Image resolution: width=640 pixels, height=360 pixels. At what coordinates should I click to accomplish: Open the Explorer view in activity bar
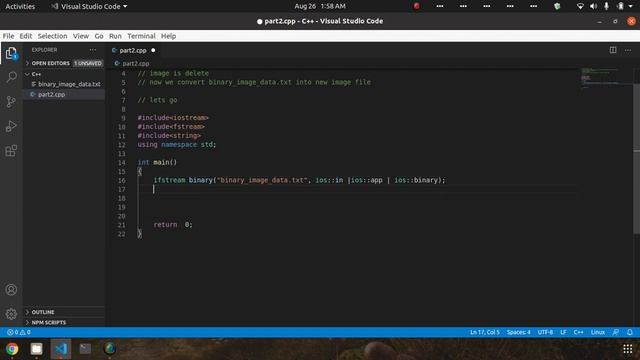[11, 53]
